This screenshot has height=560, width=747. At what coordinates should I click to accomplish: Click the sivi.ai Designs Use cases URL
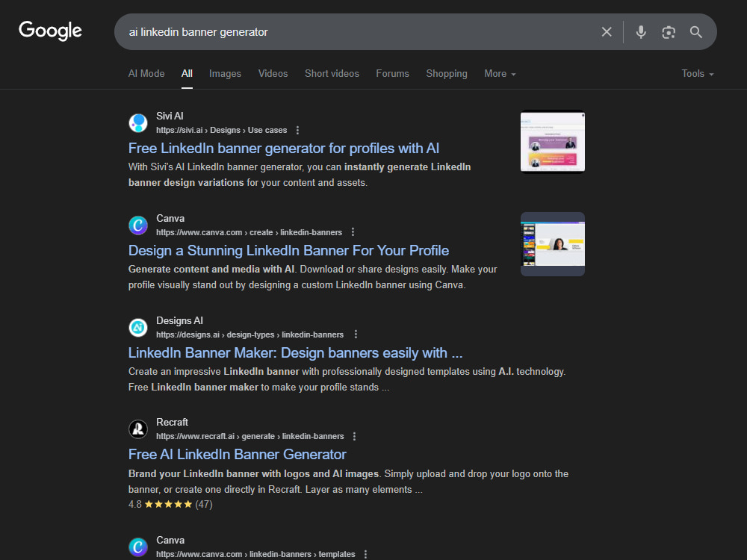222,130
